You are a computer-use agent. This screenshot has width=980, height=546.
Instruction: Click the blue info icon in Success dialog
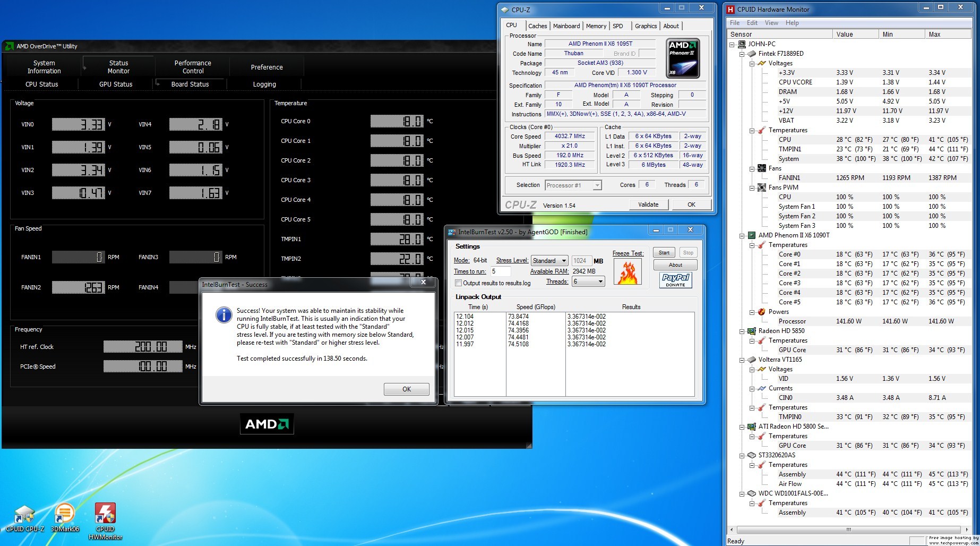(224, 315)
